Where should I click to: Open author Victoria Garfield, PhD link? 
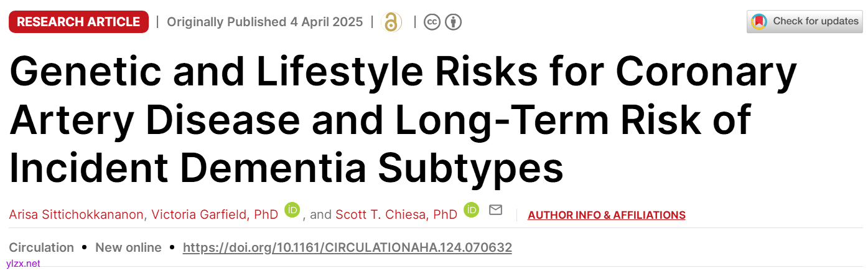point(215,215)
